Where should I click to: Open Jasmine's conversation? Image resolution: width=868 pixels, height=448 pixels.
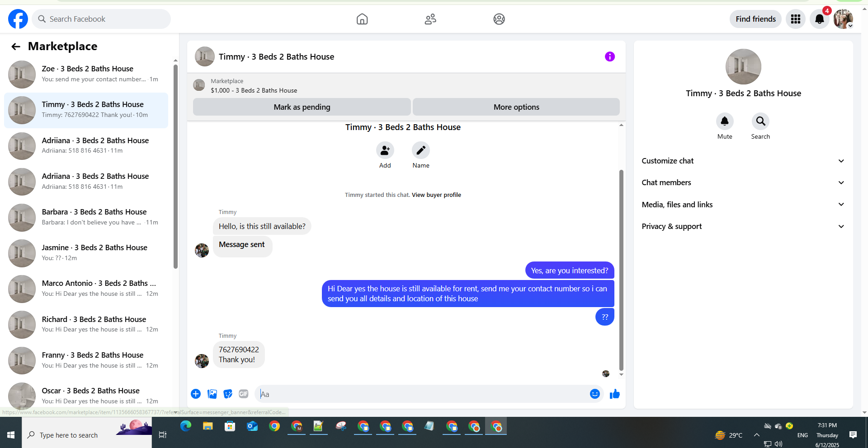tap(86, 253)
